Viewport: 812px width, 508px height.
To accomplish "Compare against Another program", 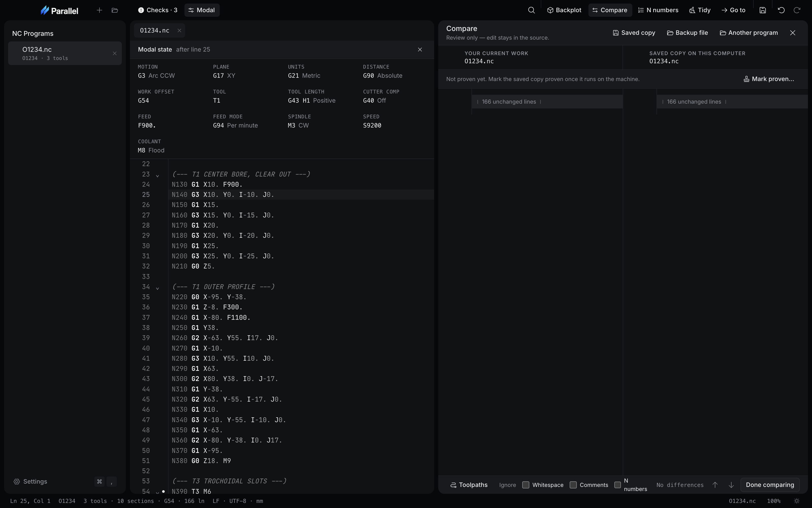I will [x=749, y=33].
